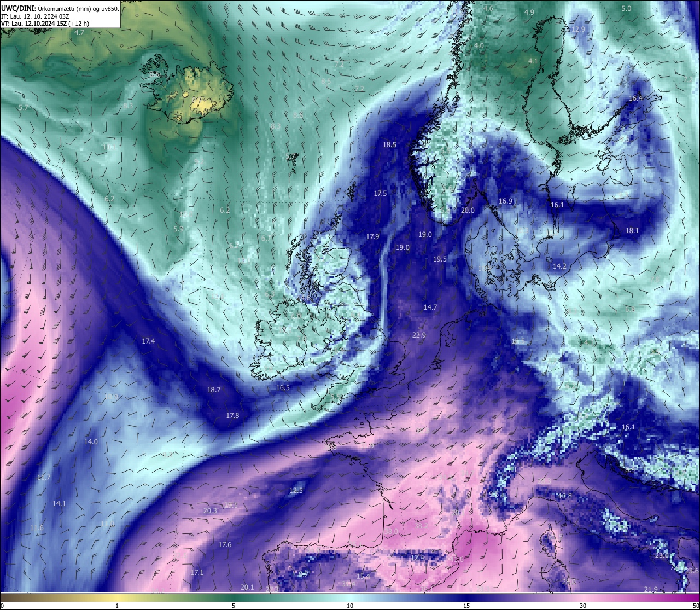700x610 pixels.
Task: Click the map value 10.8
Action: pos(565,497)
